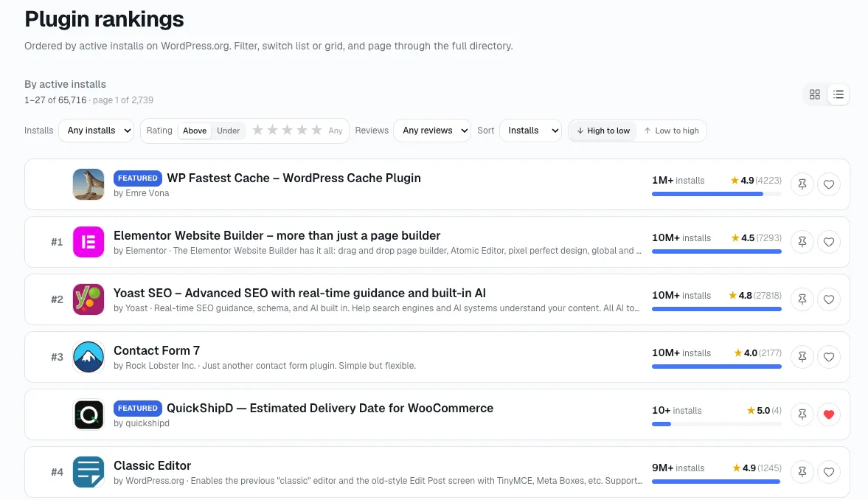Sort Low to high
868x500 pixels.
pos(671,131)
